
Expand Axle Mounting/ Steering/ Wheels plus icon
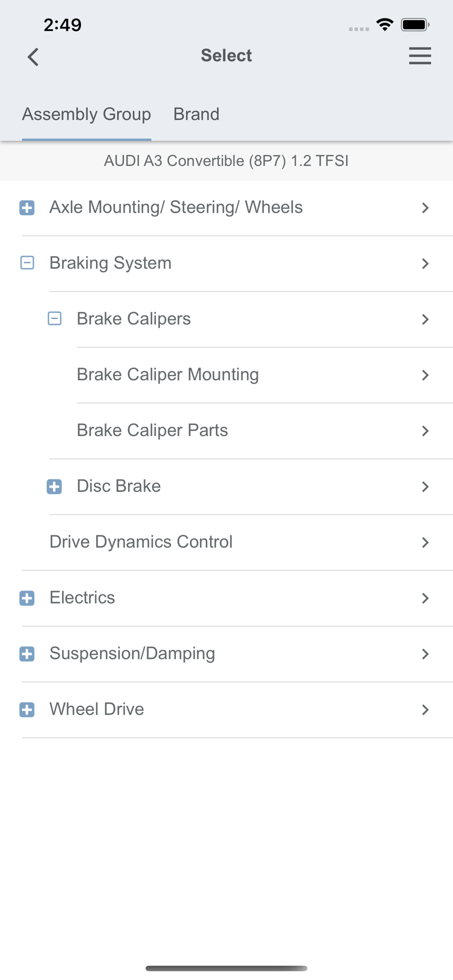tap(27, 208)
